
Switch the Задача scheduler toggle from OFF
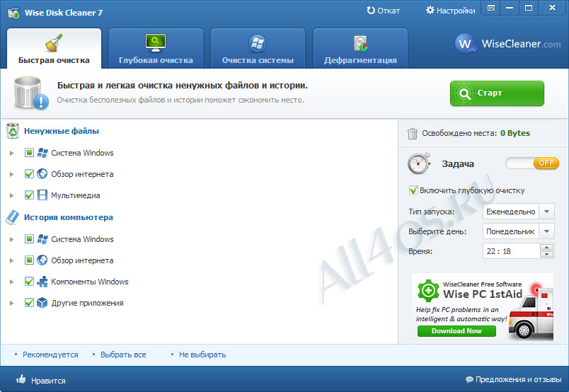coord(532,163)
